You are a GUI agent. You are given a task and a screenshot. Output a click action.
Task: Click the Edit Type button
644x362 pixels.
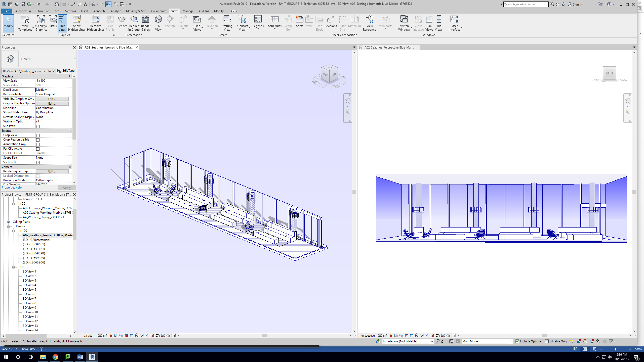66,71
